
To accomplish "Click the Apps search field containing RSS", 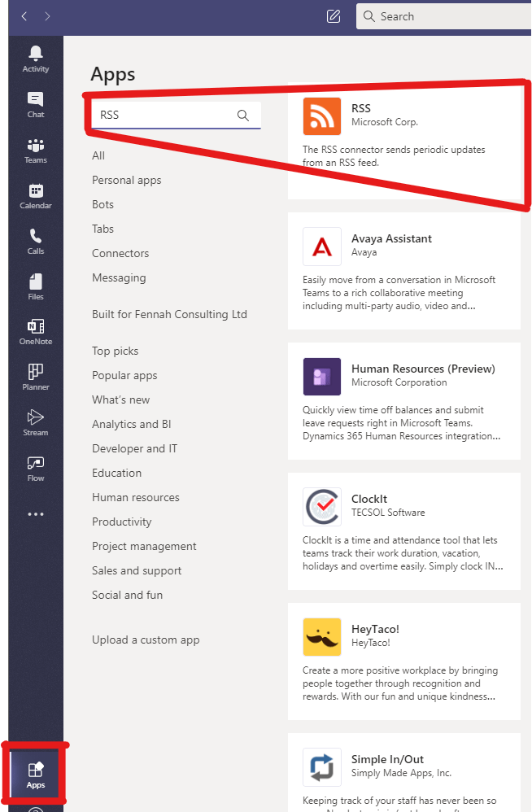I will (163, 116).
